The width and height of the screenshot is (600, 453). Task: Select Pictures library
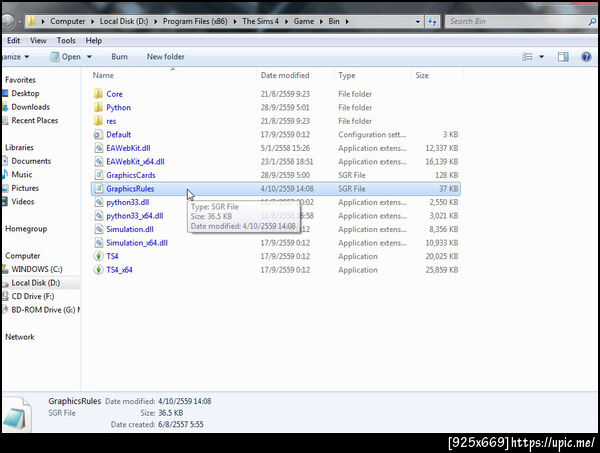point(25,188)
